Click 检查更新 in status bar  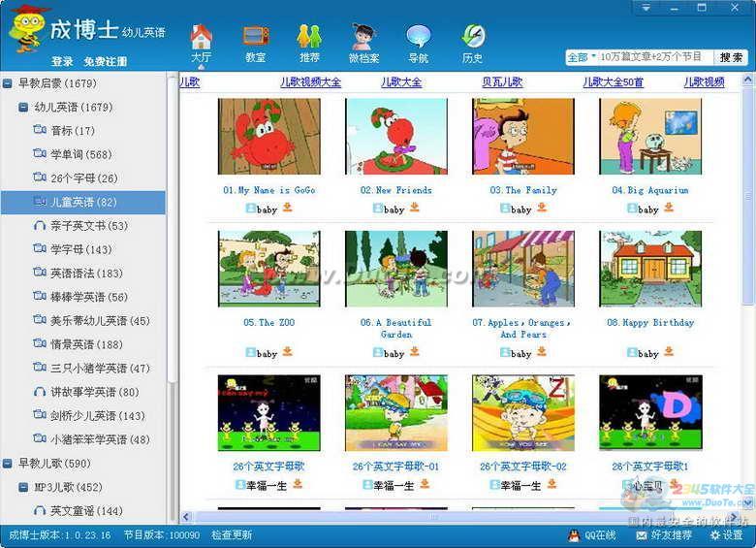coord(232,535)
